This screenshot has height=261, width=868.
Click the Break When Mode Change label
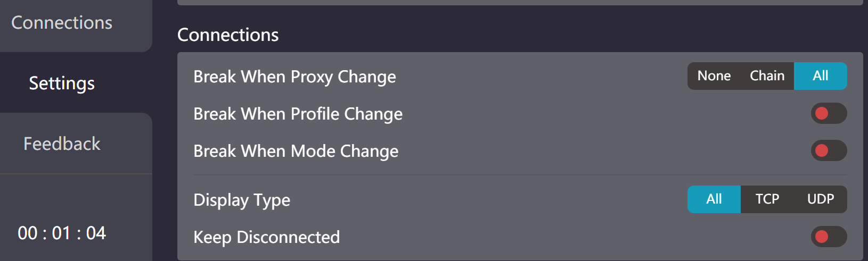pyautogui.click(x=296, y=151)
